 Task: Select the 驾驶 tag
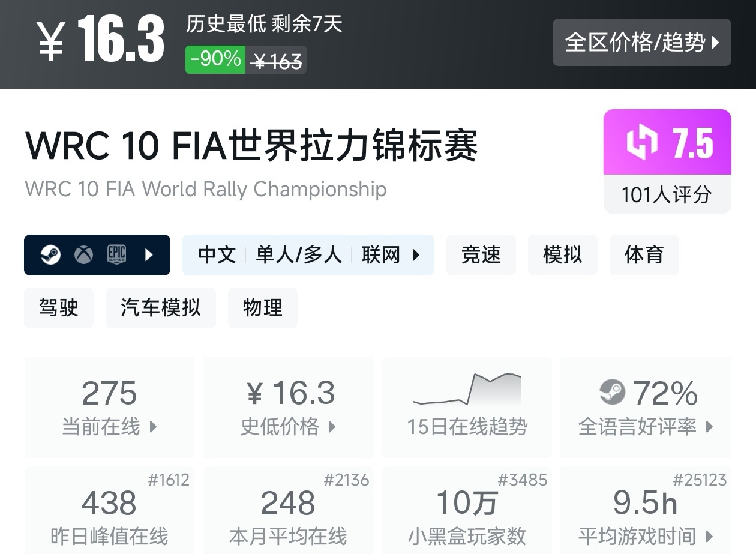tap(59, 308)
